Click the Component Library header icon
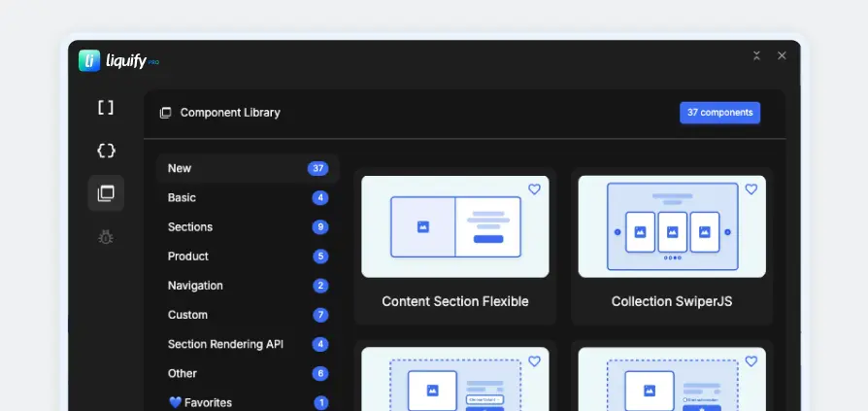This screenshot has width=868, height=411. [x=165, y=113]
